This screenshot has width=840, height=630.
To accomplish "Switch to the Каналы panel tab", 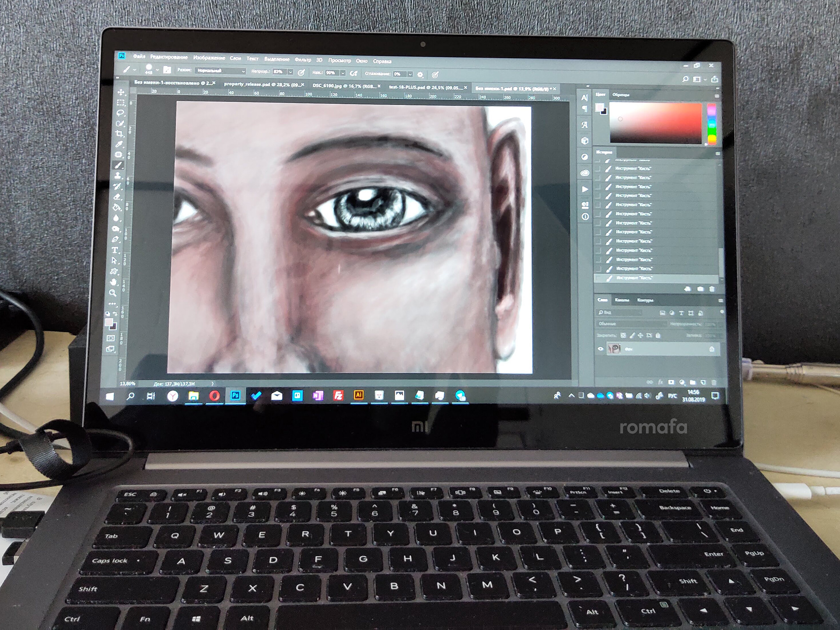I will [622, 300].
